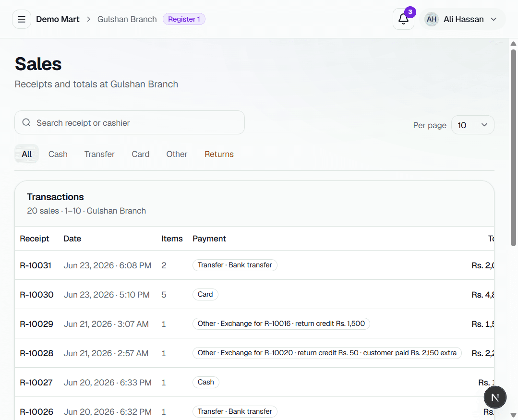Click the notification count badge 3

pos(410,12)
